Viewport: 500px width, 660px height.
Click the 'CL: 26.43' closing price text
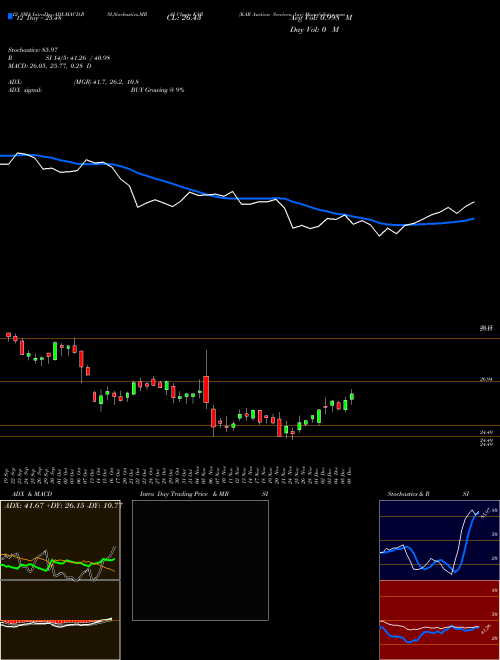point(184,18)
